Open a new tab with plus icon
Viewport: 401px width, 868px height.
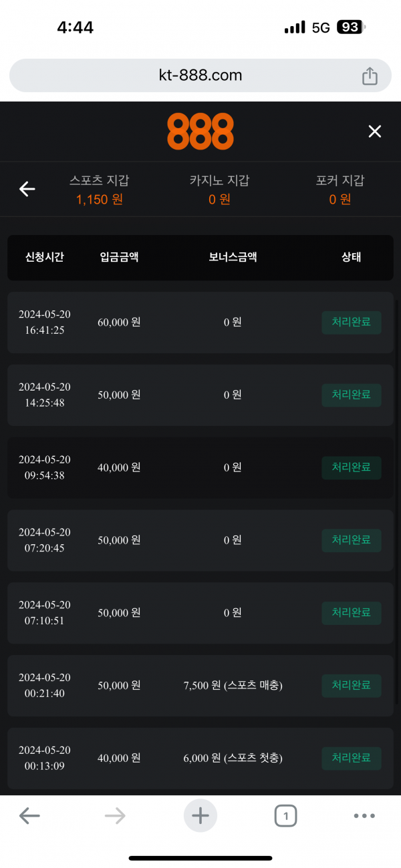[x=200, y=815]
